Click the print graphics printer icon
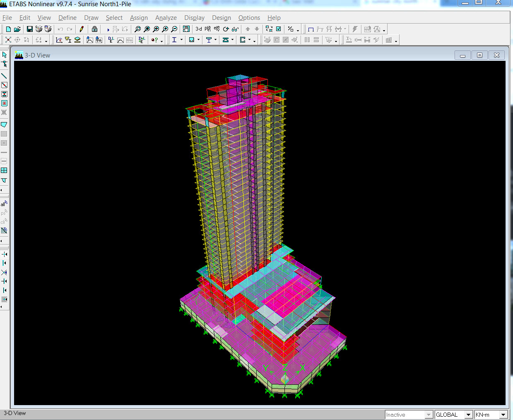Image resolution: width=513 pixels, height=420 pixels. click(39, 29)
